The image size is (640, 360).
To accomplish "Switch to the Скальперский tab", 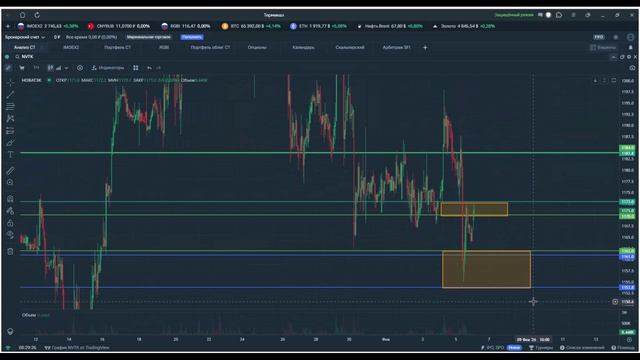I will click(x=350, y=47).
